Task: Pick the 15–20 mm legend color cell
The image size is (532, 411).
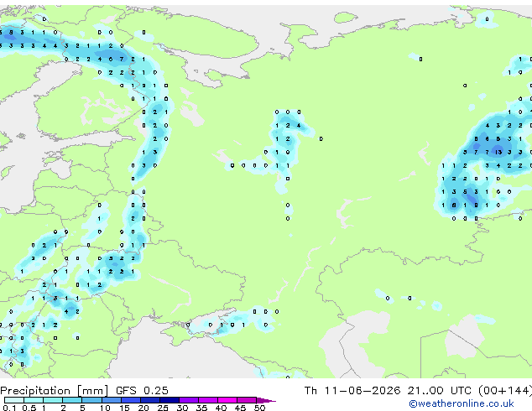Action: pos(130,400)
